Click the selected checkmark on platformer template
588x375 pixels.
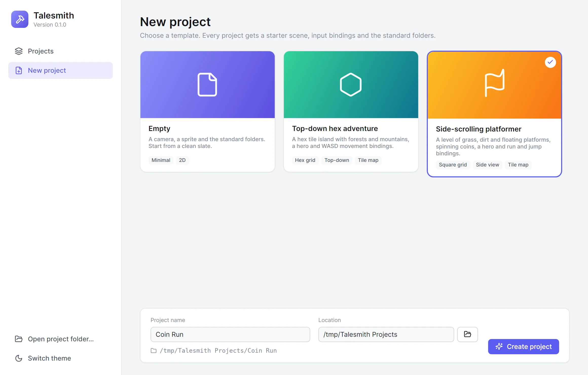point(550,62)
